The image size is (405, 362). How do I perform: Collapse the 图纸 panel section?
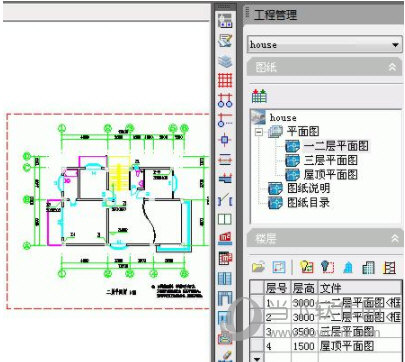tap(392, 67)
